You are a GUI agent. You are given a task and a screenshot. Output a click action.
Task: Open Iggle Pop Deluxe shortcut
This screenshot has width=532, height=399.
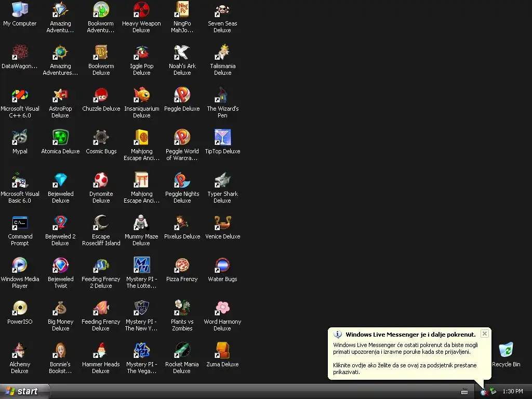point(141,52)
